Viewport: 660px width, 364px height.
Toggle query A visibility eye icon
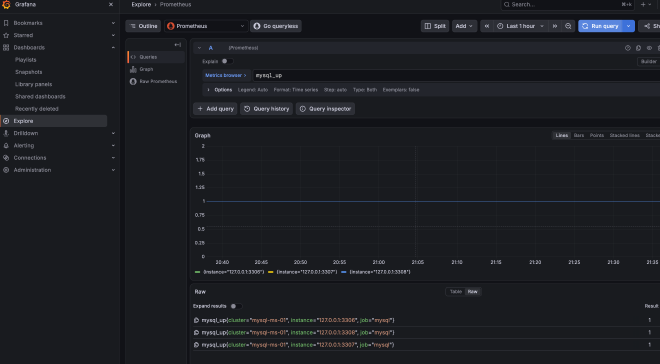tap(649, 48)
